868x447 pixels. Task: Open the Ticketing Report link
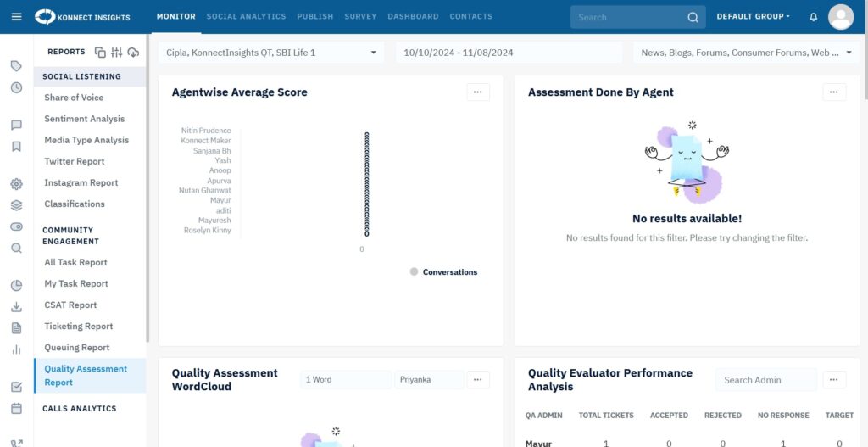coord(78,327)
